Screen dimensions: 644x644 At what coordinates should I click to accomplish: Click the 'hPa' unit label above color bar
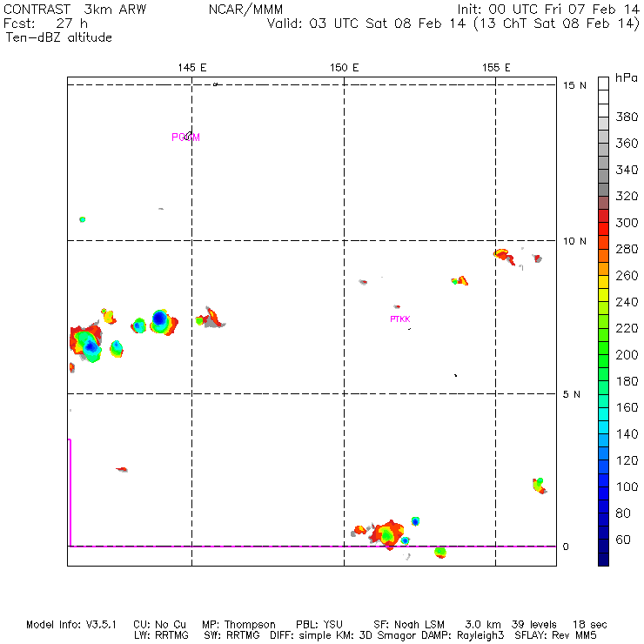point(627,78)
